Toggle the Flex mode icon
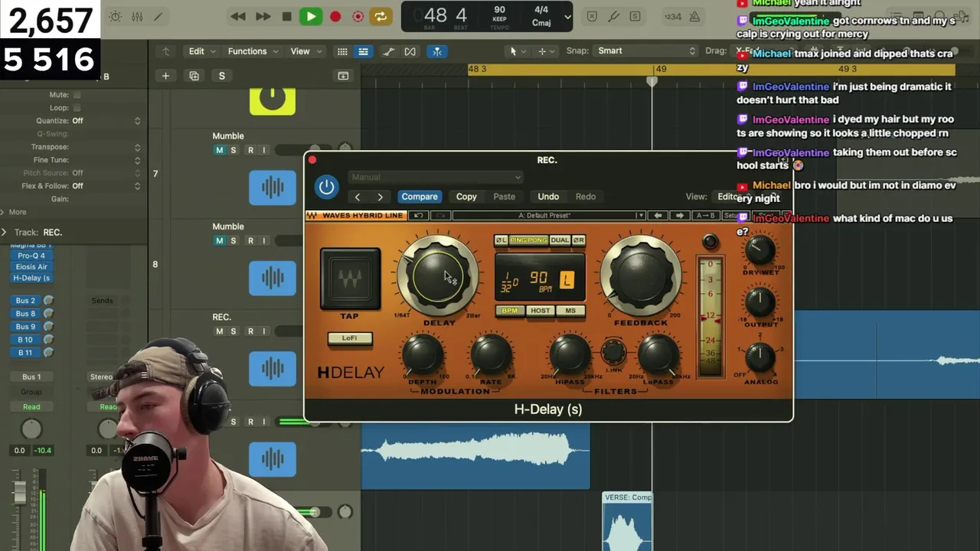 pyautogui.click(x=410, y=51)
